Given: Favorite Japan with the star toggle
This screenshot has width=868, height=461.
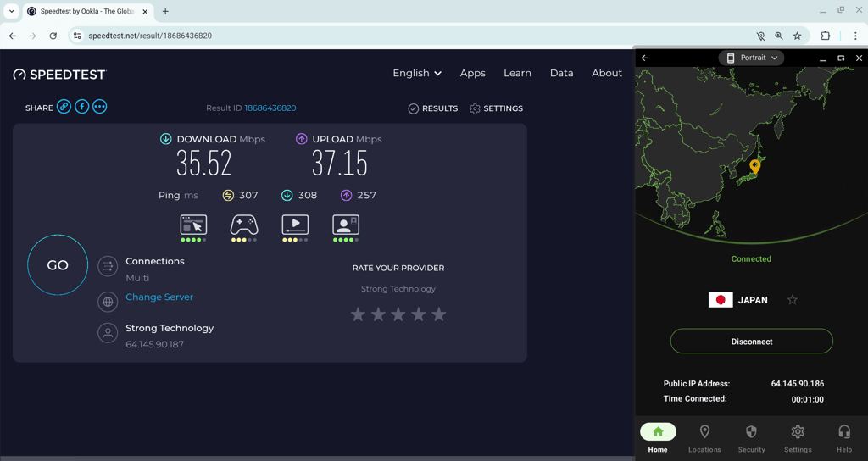Looking at the screenshot, I should click(x=793, y=299).
